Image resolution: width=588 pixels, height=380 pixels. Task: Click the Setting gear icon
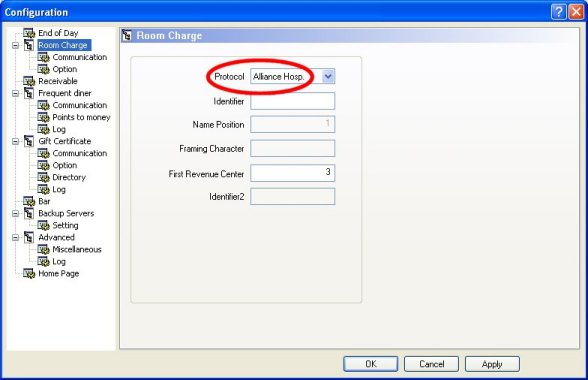click(44, 225)
